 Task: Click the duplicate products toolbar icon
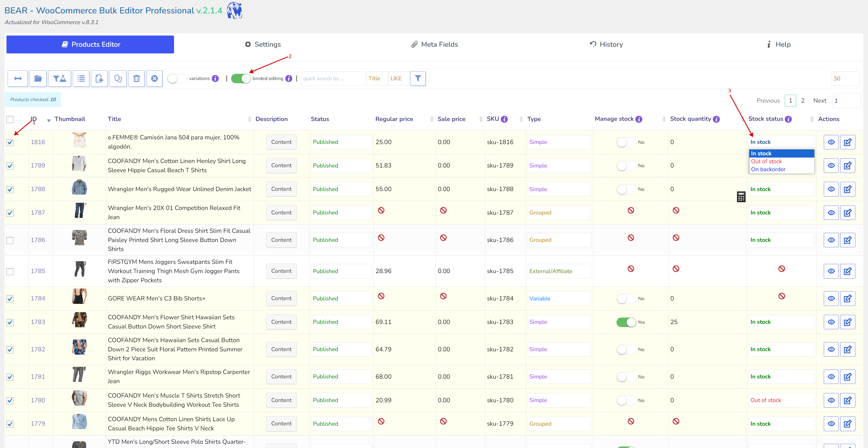[118, 79]
